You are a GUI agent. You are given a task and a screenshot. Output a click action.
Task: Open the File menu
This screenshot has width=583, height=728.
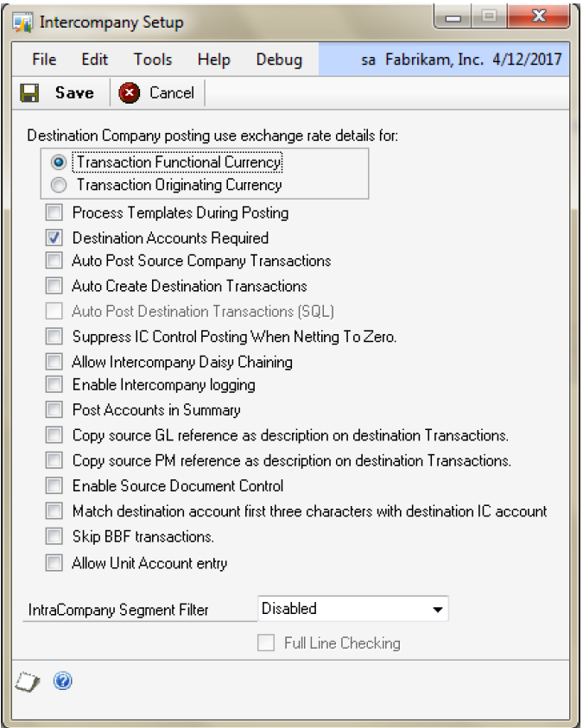point(44,60)
